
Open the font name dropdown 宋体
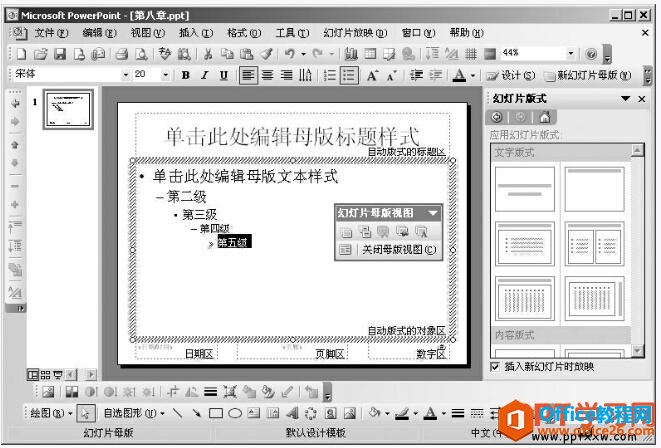(x=126, y=75)
